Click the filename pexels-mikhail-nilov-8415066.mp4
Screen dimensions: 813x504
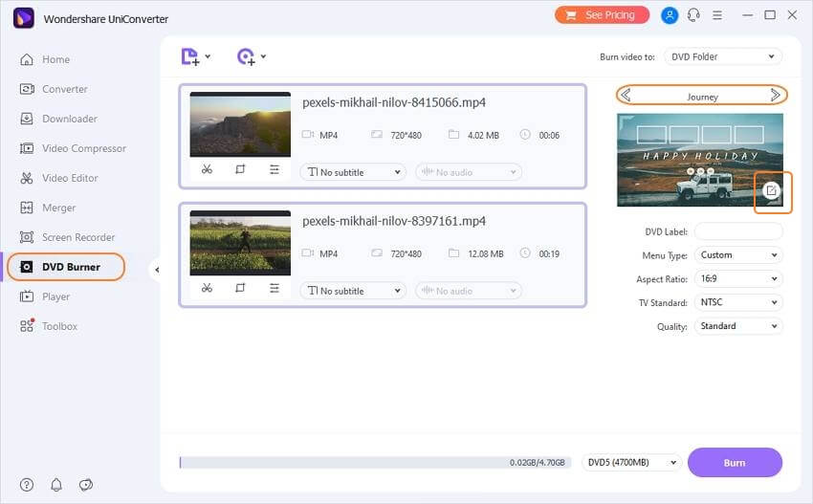click(x=394, y=102)
